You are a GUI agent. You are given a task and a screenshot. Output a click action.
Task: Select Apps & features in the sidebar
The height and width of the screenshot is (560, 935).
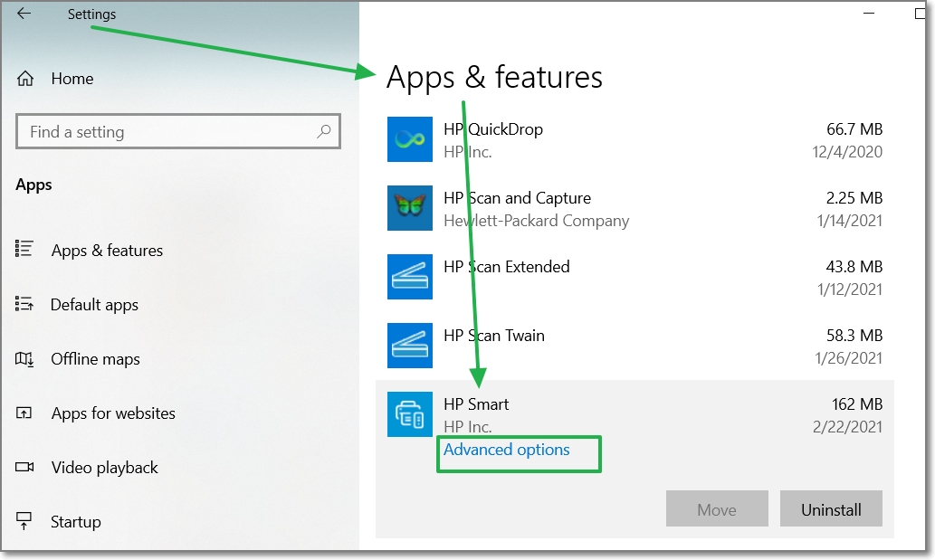[x=107, y=251]
